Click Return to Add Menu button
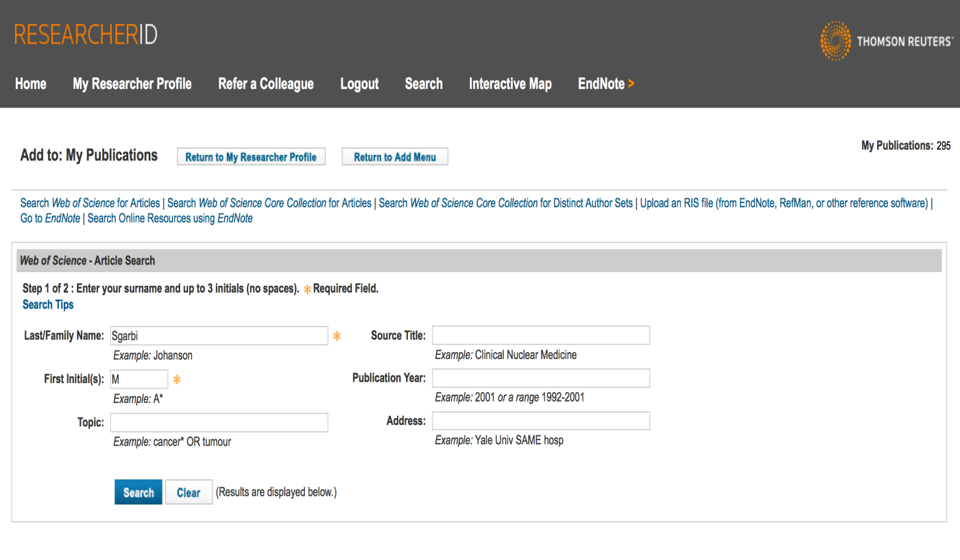960x560 pixels. [x=395, y=157]
